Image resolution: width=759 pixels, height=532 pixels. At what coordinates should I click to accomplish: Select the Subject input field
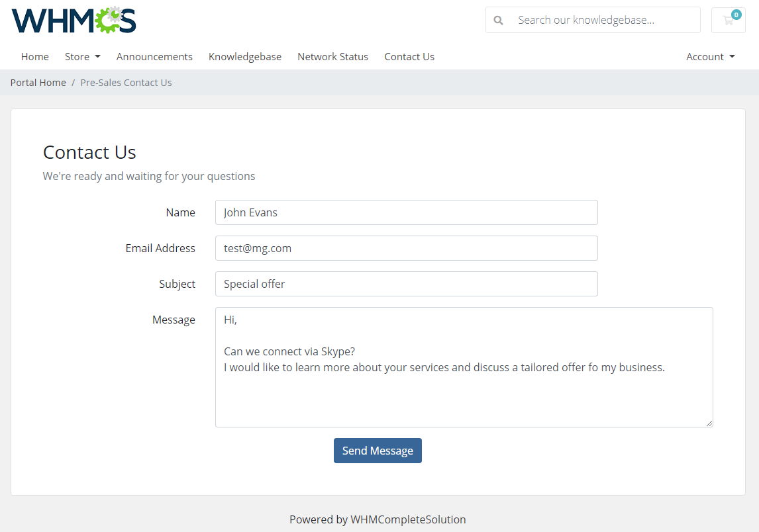click(406, 284)
